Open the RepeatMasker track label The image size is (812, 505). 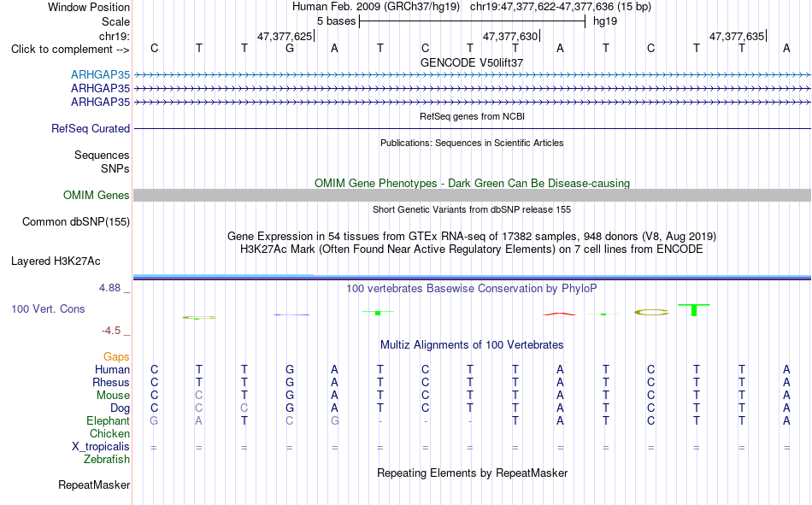tap(94, 484)
